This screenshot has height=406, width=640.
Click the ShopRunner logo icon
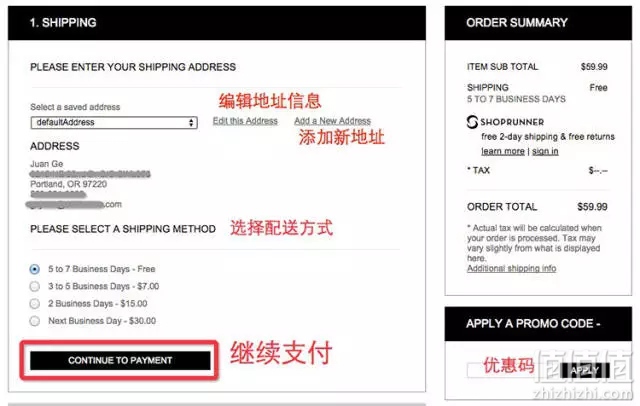click(472, 122)
